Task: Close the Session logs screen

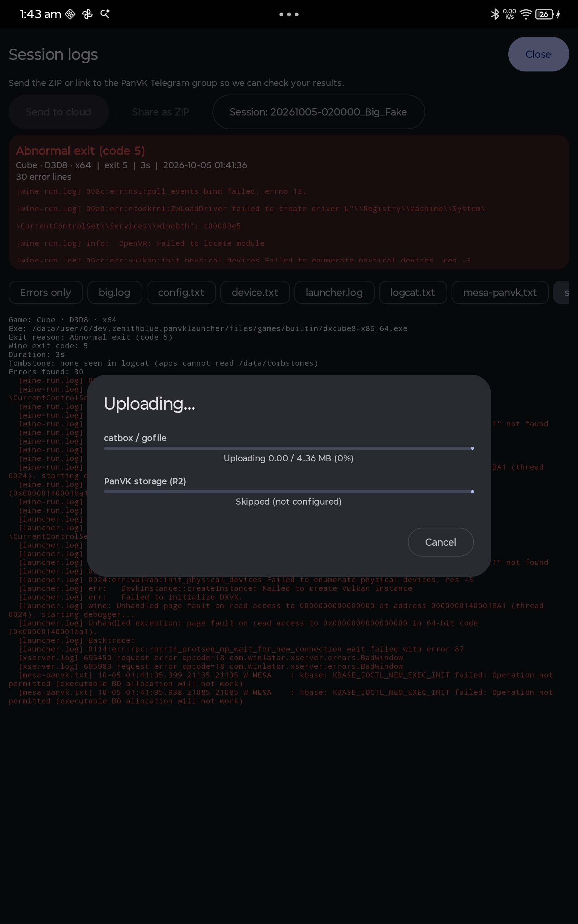Action: tap(538, 54)
